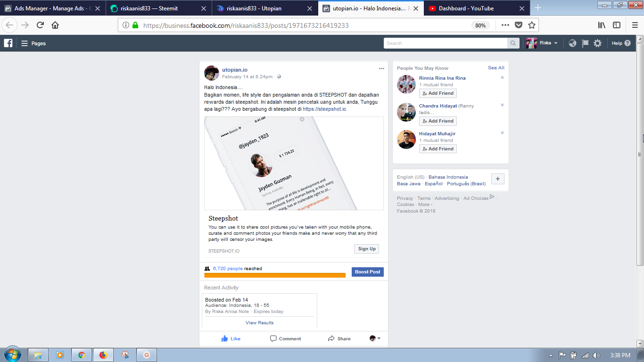Image resolution: width=644 pixels, height=362 pixels.
Task: Open the steepshot.io link in post
Action: (x=324, y=109)
